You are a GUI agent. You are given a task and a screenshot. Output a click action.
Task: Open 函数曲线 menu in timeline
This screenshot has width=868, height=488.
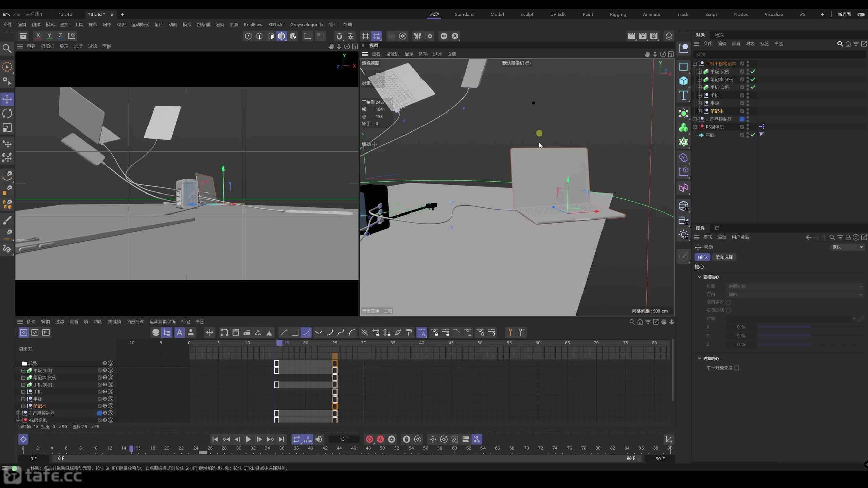point(135,322)
